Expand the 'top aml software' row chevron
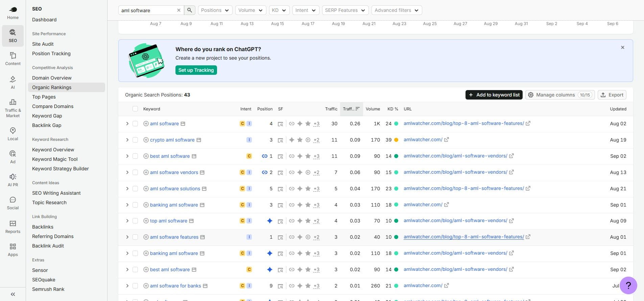 127,221
